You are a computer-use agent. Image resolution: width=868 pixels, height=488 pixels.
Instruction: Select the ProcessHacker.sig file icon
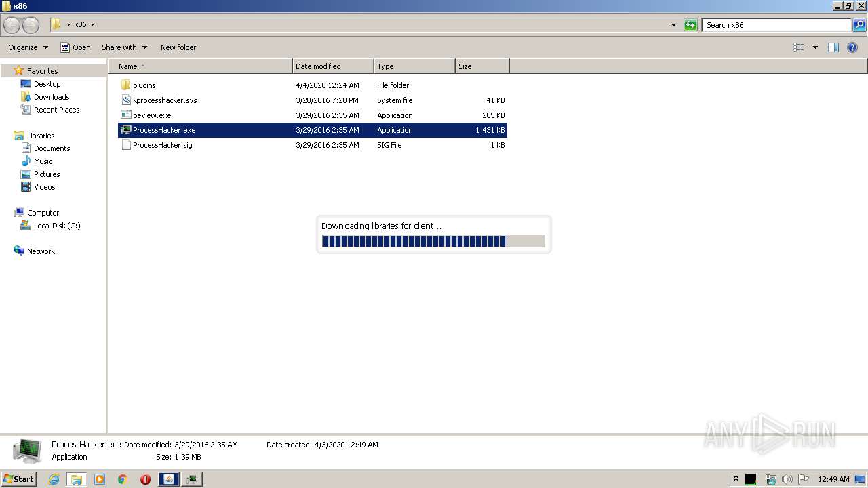coord(125,145)
